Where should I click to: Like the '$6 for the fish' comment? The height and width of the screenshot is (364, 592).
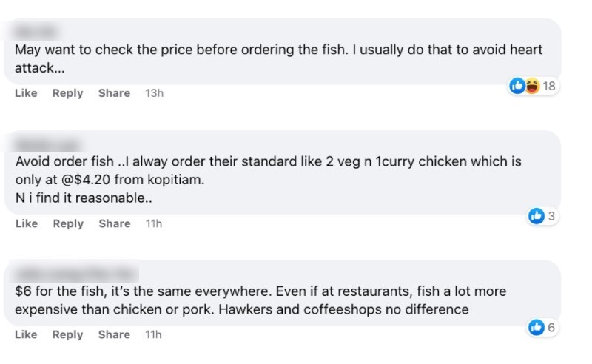click(26, 334)
